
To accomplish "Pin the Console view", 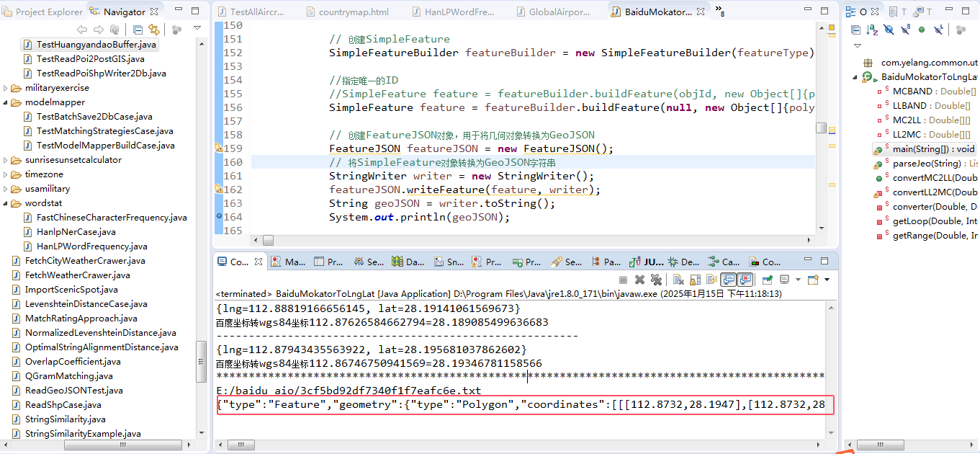I will coord(768,280).
